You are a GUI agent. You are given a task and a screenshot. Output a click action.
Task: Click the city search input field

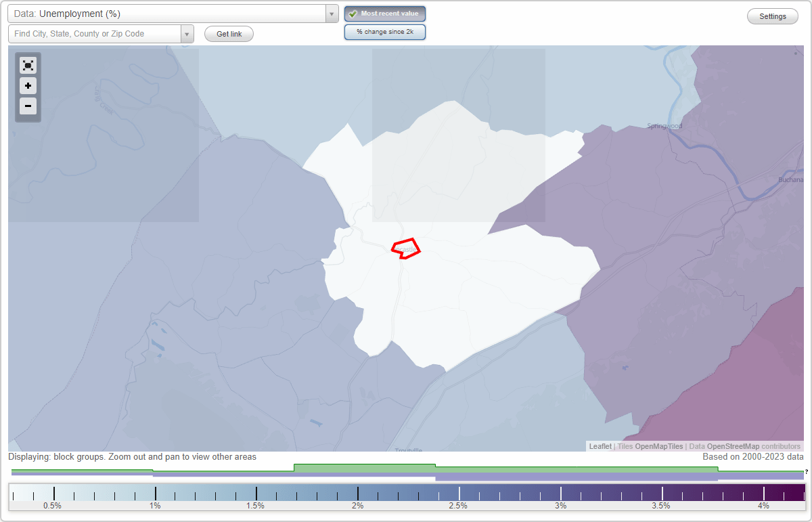(x=95, y=32)
